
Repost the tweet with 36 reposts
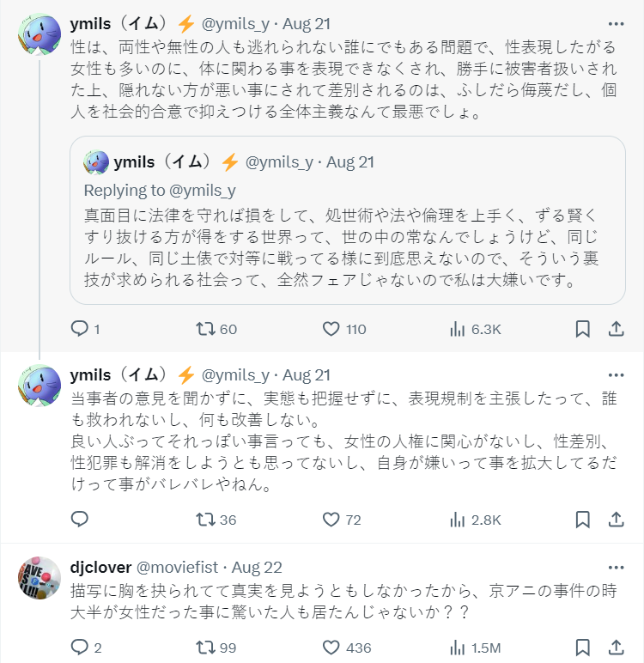(206, 520)
